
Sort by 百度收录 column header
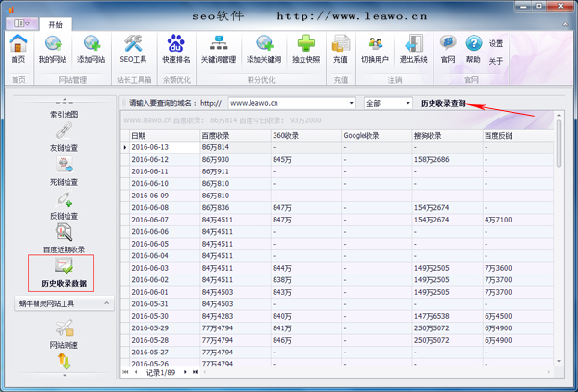235,136
